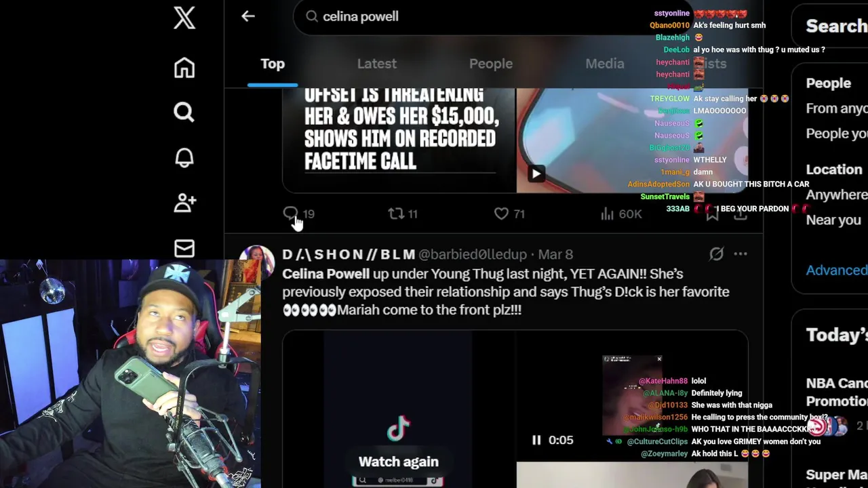This screenshot has width=868, height=488.
Task: Like the post with 71 likes
Action: point(509,214)
